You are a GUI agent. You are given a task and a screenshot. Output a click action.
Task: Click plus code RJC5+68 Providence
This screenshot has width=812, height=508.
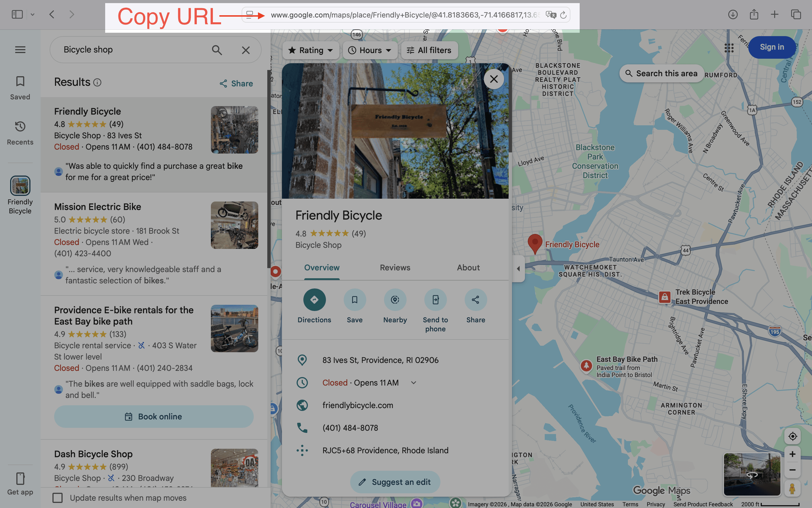coord(385,450)
